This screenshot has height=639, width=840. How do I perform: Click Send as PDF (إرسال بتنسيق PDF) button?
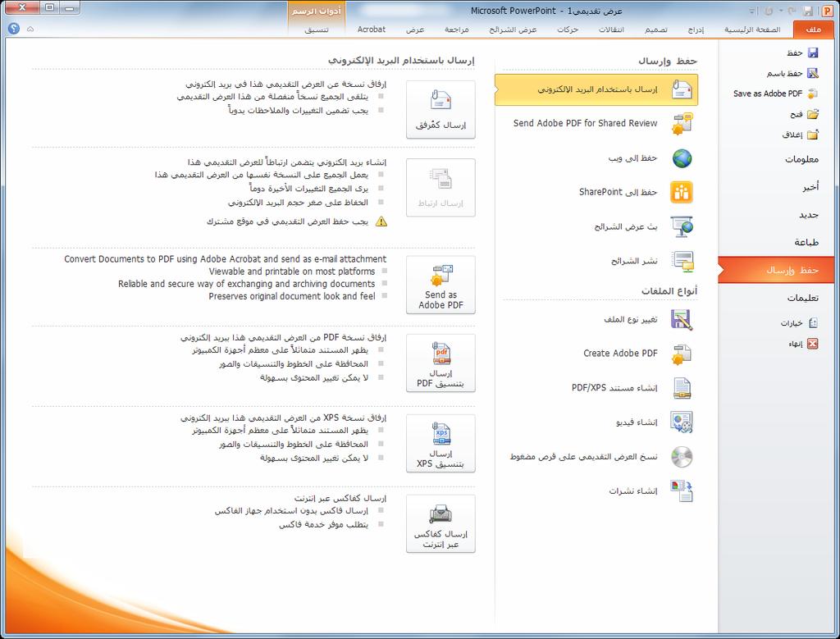pyautogui.click(x=441, y=363)
